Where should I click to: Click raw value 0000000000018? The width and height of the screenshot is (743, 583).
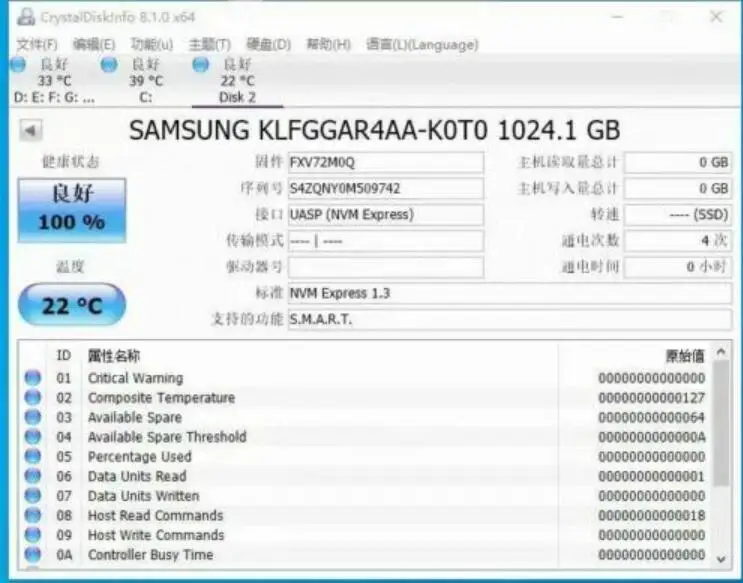tap(652, 516)
